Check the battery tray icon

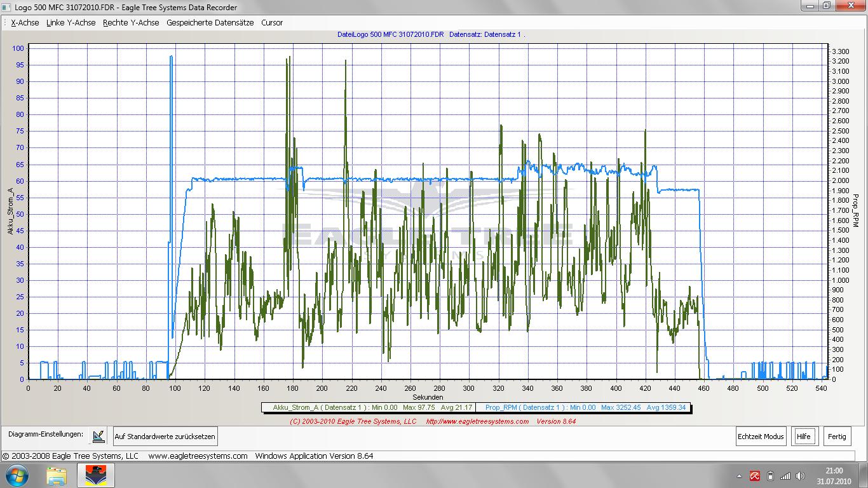(x=770, y=476)
